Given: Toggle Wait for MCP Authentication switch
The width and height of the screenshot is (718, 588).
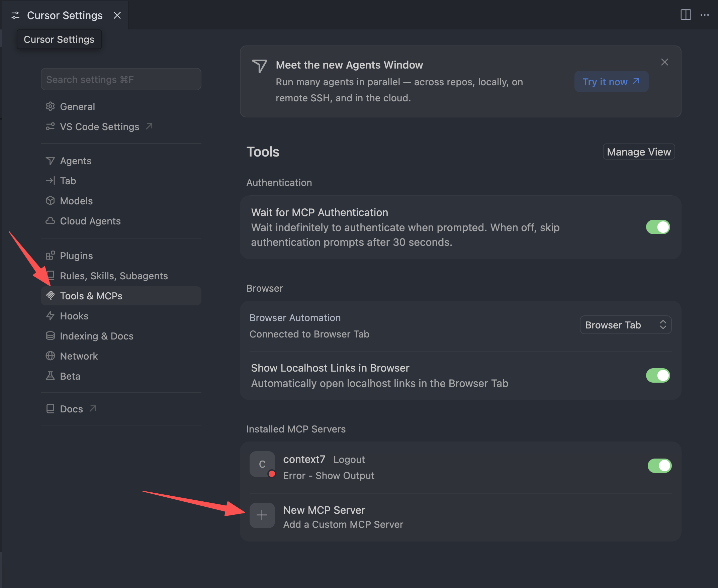Looking at the screenshot, I should click(658, 227).
